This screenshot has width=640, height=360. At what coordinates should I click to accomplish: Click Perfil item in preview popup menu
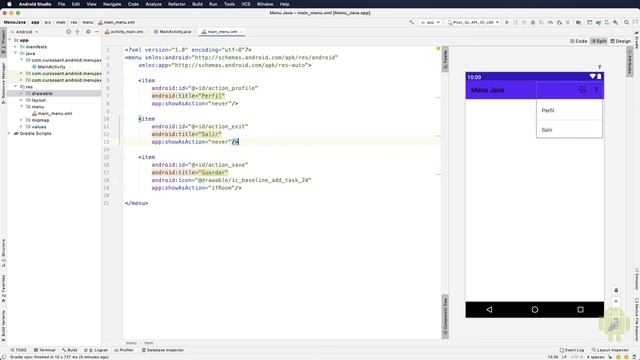click(569, 110)
